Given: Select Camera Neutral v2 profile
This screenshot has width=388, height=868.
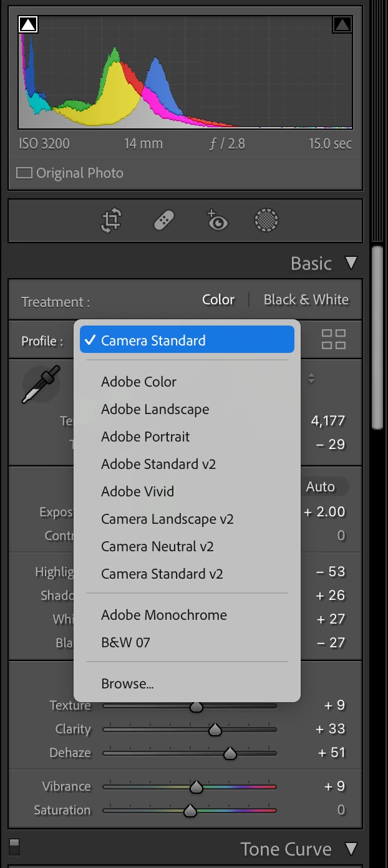Looking at the screenshot, I should tap(157, 546).
